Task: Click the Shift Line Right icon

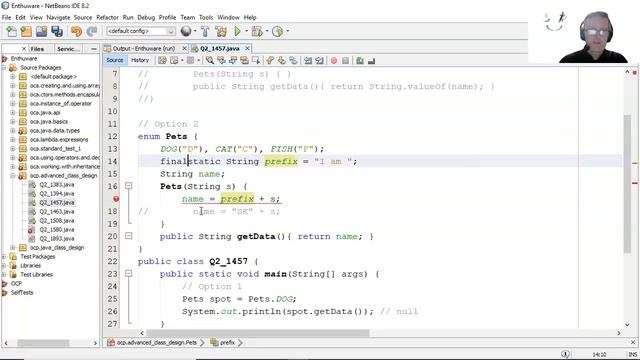Action: click(319, 60)
